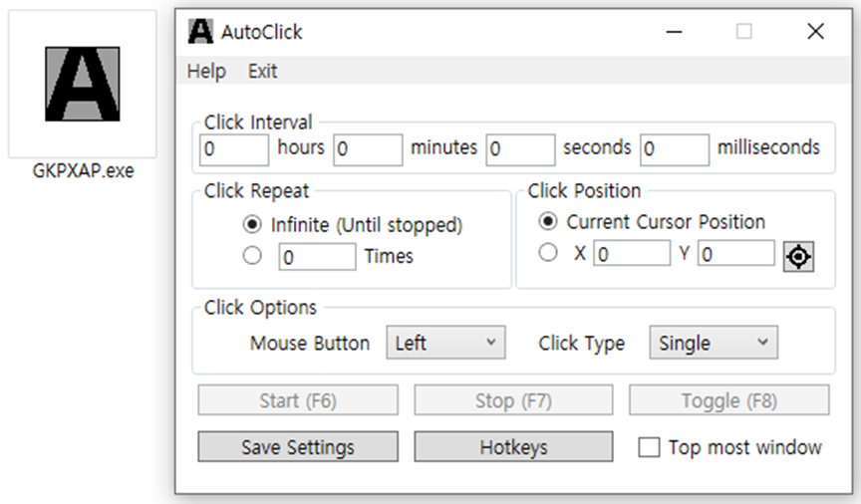The image size is (861, 504).
Task: Click the Exit menu item
Action: coord(262,71)
